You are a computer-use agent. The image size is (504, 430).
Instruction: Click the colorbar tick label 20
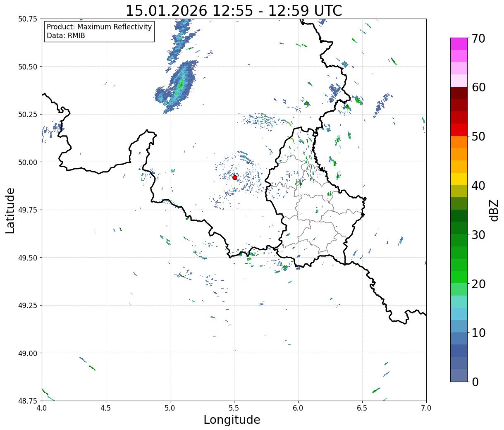(478, 284)
